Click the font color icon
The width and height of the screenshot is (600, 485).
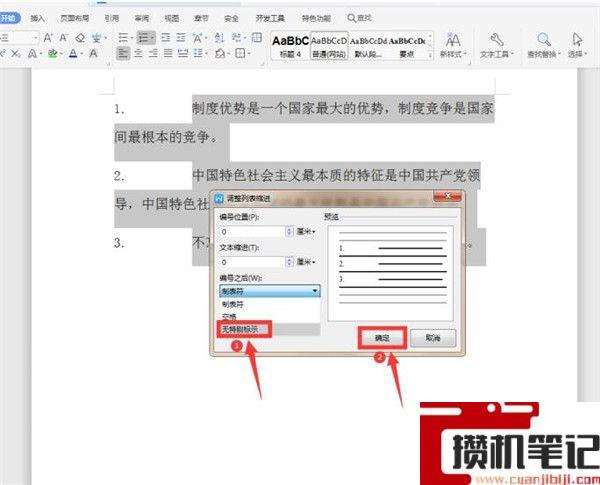click(x=73, y=53)
